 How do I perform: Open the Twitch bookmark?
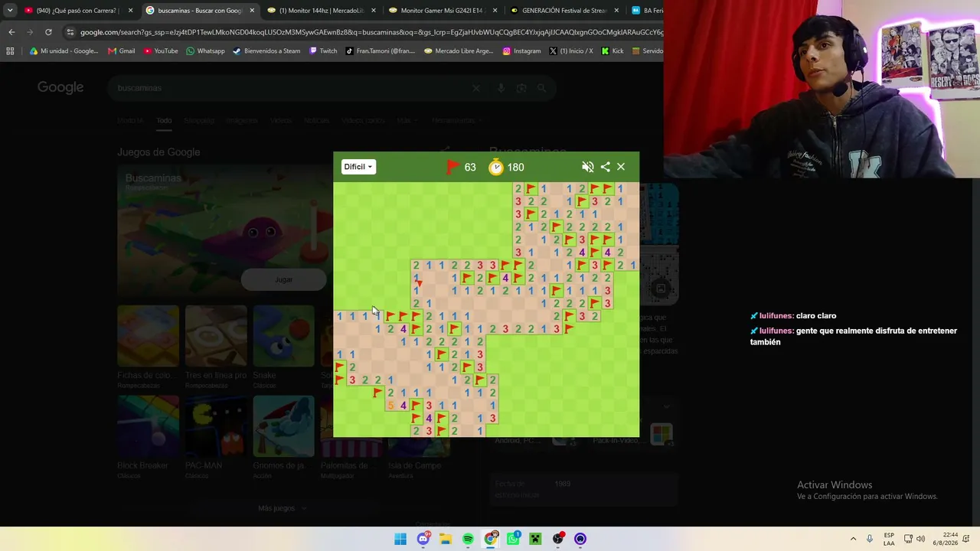point(323,51)
